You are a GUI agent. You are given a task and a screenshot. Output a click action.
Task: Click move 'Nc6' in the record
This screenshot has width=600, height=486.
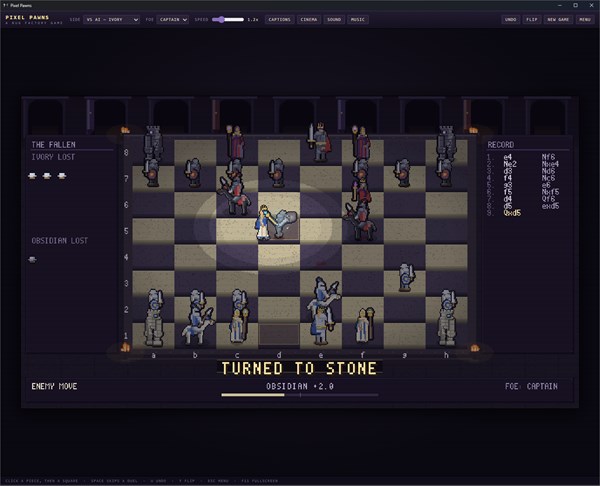point(548,178)
